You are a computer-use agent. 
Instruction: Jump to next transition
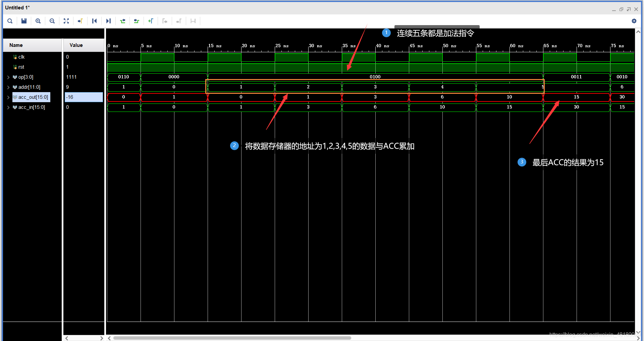pyautogui.click(x=137, y=21)
